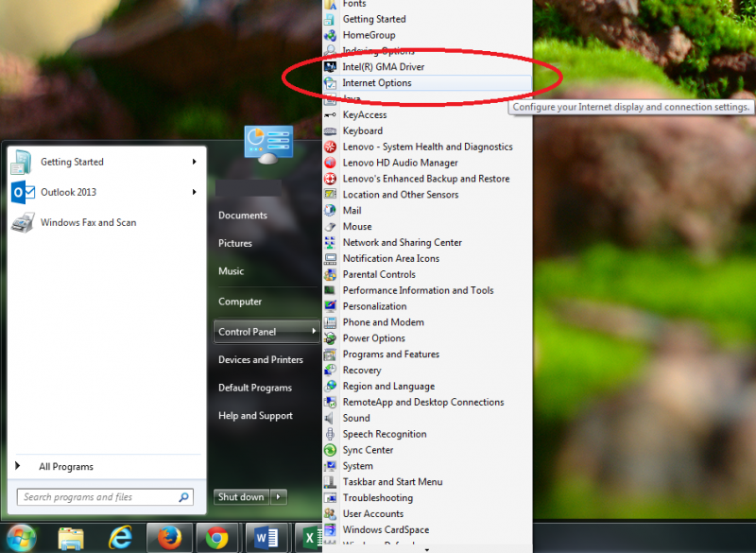This screenshot has width=756, height=553.
Task: Click the KeyAccess key icon
Action: point(330,114)
